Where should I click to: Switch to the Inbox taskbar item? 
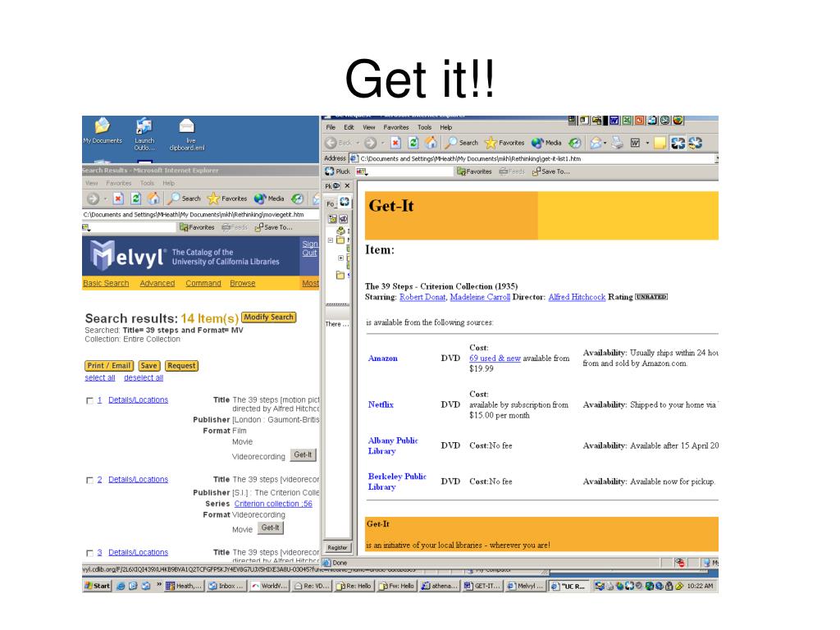click(x=226, y=586)
